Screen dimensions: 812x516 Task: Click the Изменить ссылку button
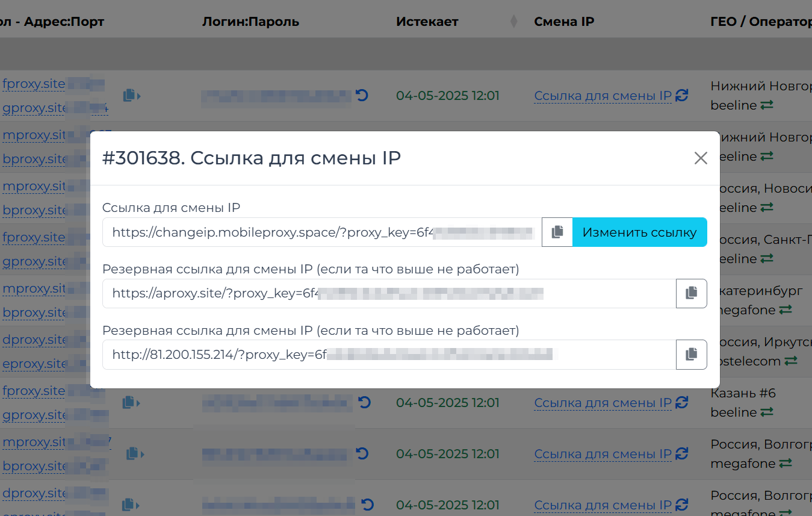tap(639, 232)
